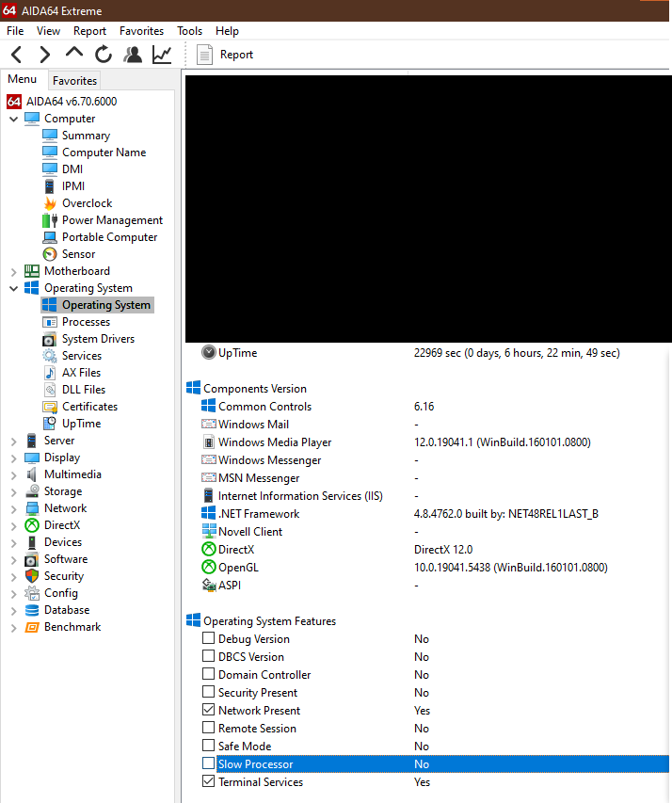The image size is (672, 803).
Task: Toggle the Debug Version checkbox
Action: click(x=208, y=638)
